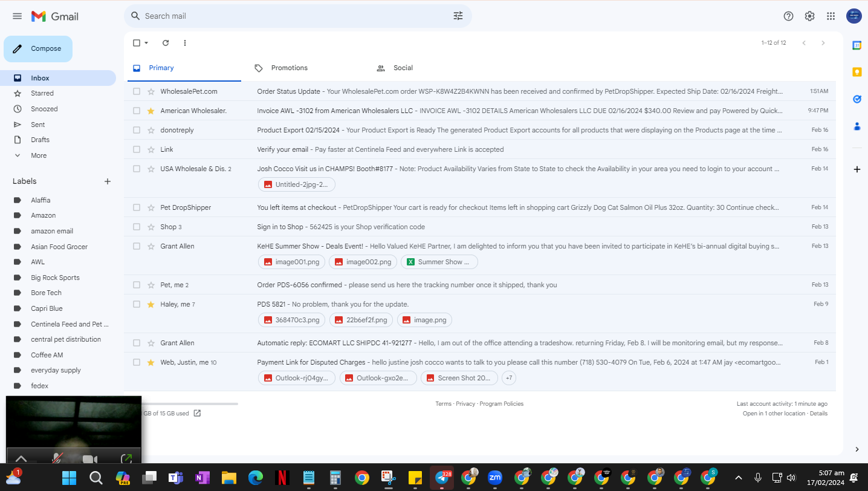This screenshot has width=868, height=491.
Task: Open OneNote from the taskbar
Action: [202, 478]
